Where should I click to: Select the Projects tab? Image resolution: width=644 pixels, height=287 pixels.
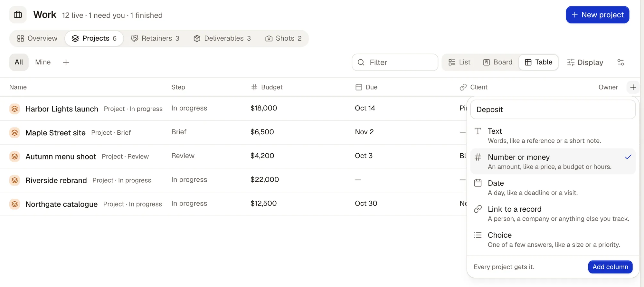pos(94,38)
